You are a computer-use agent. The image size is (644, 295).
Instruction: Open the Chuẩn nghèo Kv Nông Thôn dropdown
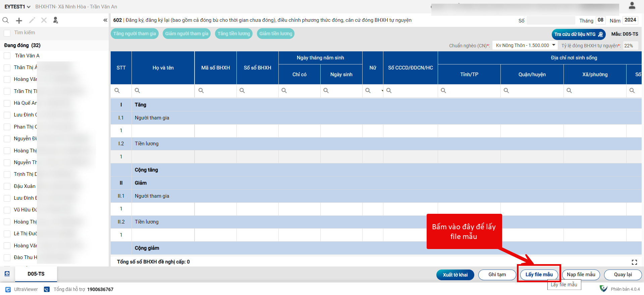(x=525, y=45)
